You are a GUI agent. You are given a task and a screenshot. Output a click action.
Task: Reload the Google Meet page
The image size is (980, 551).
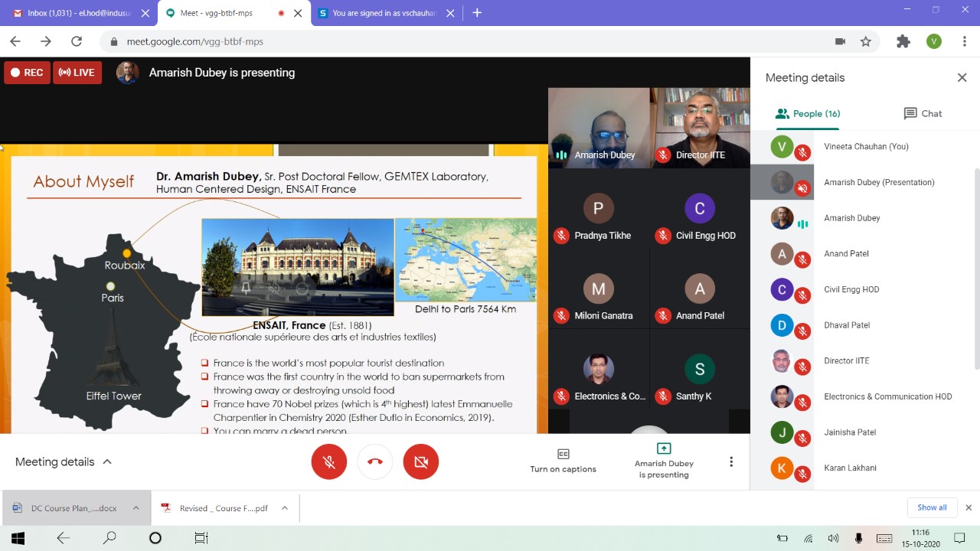[77, 41]
